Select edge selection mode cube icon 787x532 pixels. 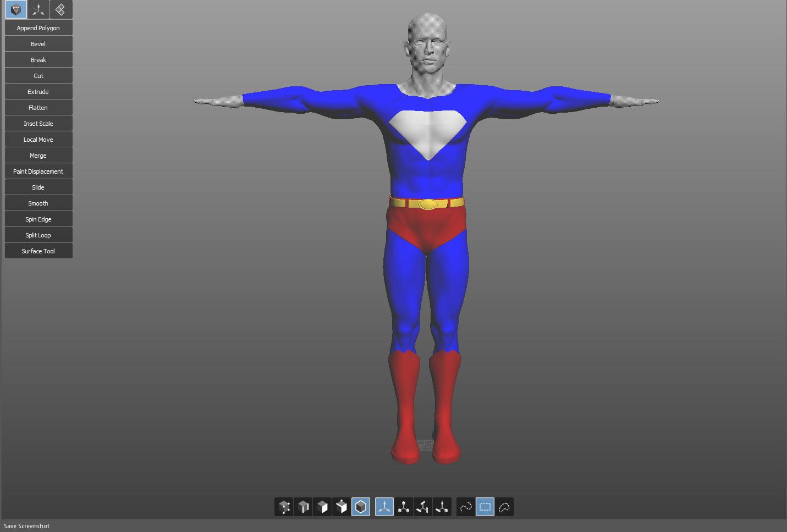(x=303, y=507)
